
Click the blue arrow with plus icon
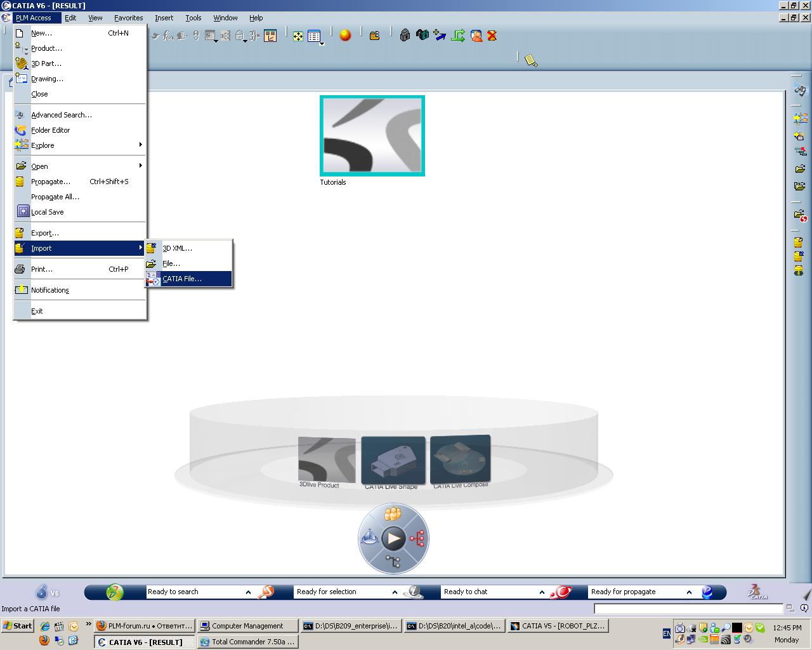point(440,36)
